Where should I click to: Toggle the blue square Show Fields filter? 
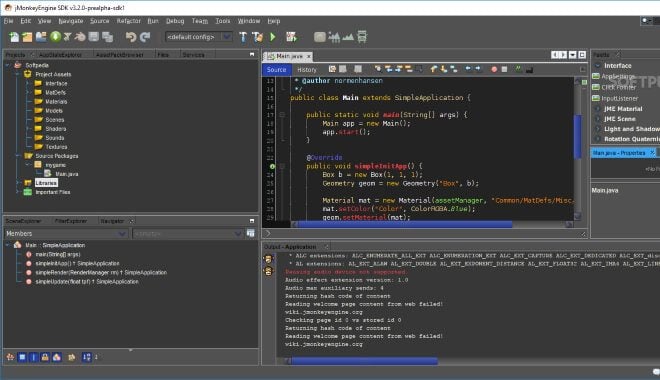[22, 357]
